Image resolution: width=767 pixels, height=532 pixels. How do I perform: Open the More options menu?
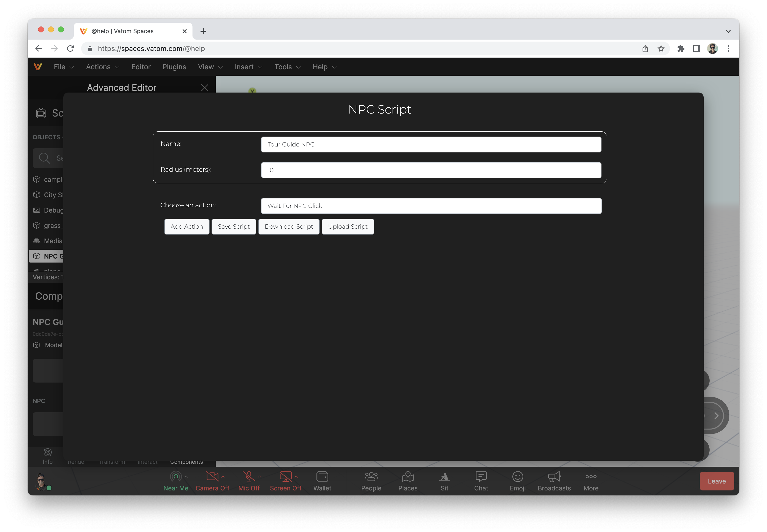click(x=591, y=481)
